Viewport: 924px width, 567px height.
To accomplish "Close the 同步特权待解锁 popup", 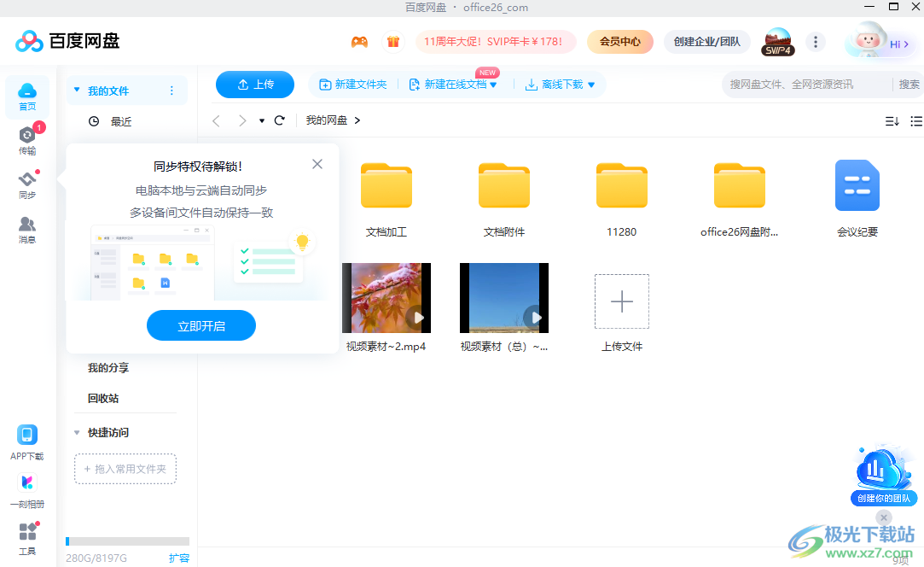I will point(317,164).
